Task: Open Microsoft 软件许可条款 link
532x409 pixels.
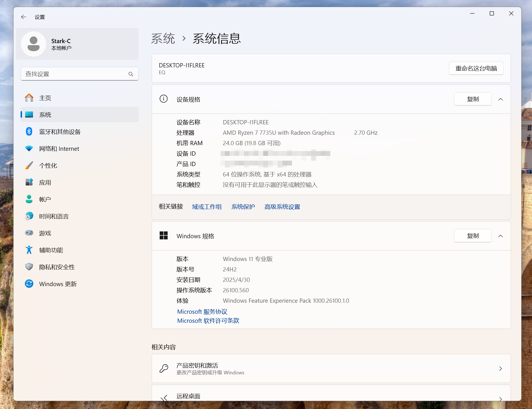Action: click(208, 320)
